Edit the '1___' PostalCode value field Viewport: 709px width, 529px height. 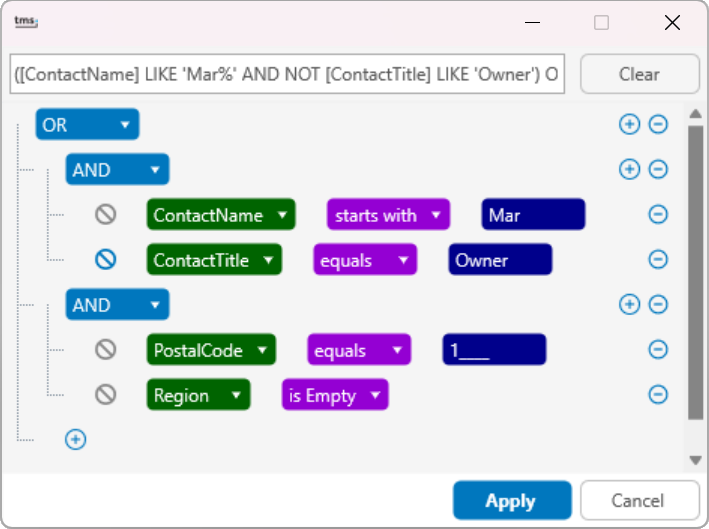(x=494, y=350)
